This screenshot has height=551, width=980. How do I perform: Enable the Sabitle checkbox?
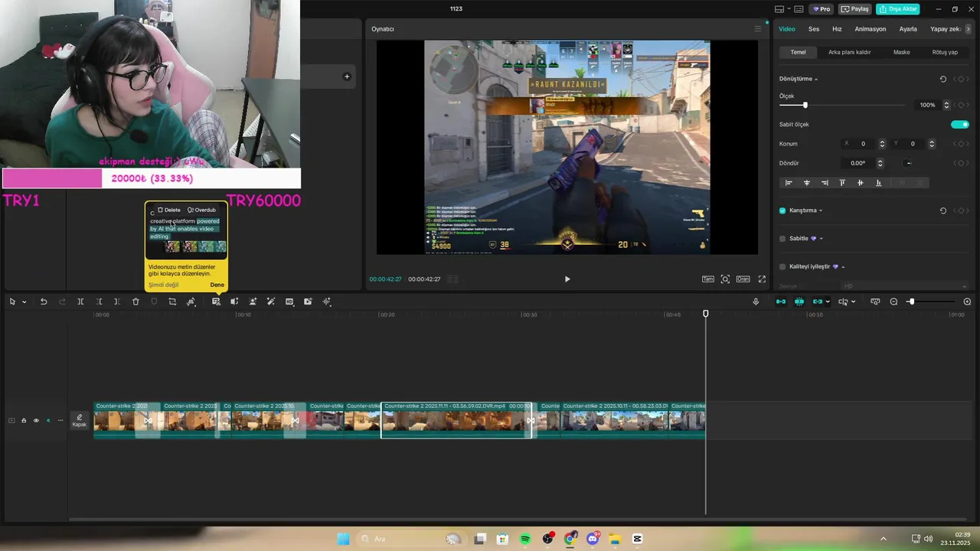click(x=782, y=239)
